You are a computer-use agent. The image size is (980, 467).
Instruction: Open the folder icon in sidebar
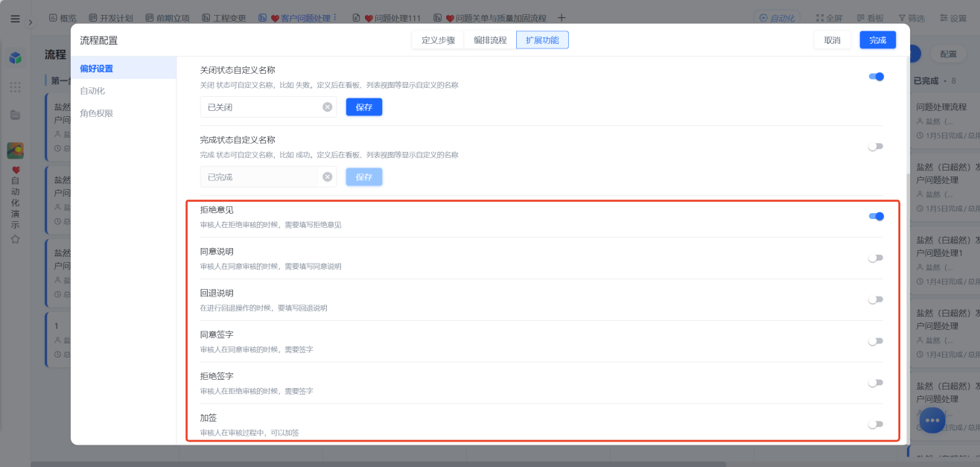15,115
